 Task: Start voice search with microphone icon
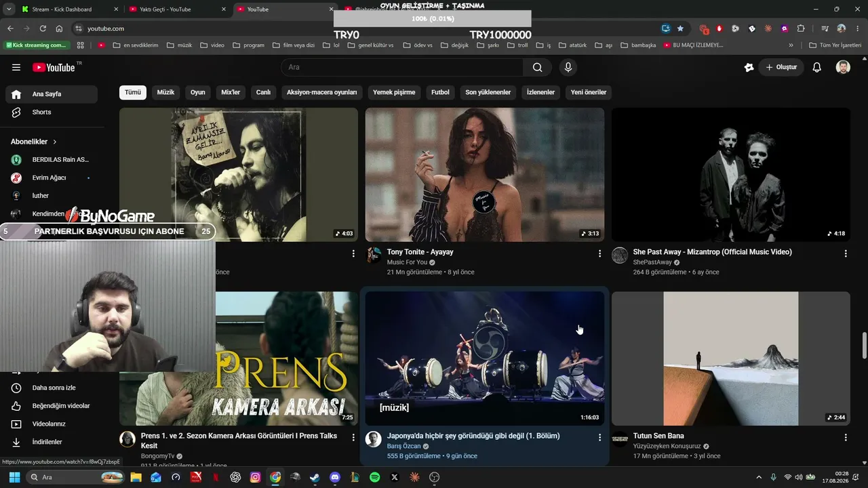click(x=568, y=67)
